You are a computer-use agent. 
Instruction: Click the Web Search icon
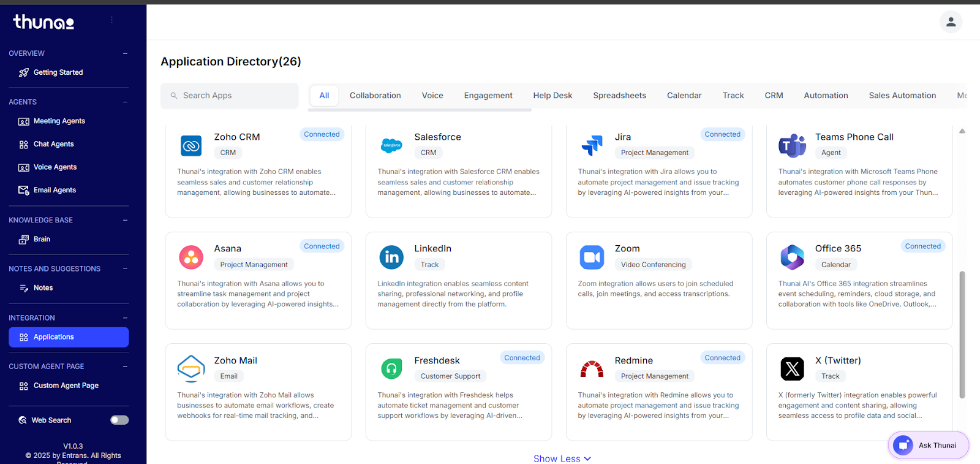(x=23, y=420)
